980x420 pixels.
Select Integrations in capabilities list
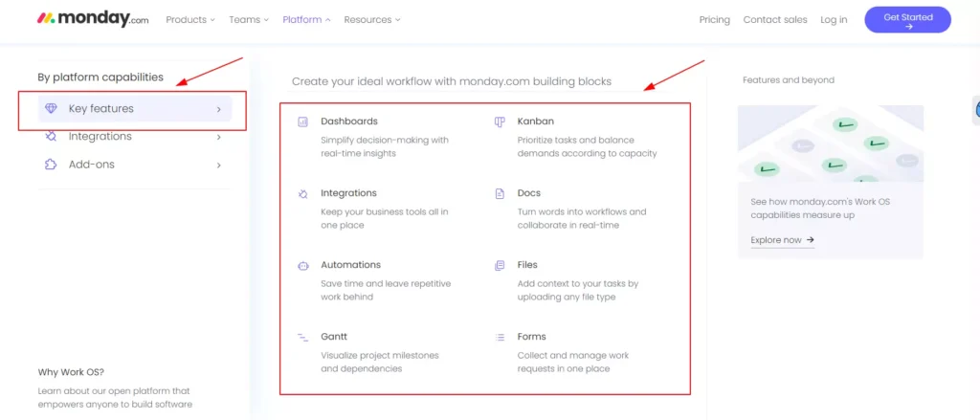pos(135,136)
